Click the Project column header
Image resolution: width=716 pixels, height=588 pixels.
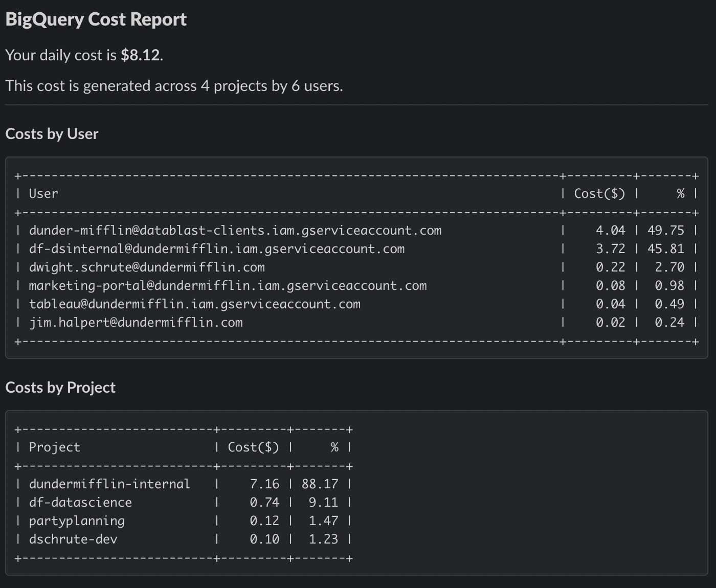[x=54, y=446]
